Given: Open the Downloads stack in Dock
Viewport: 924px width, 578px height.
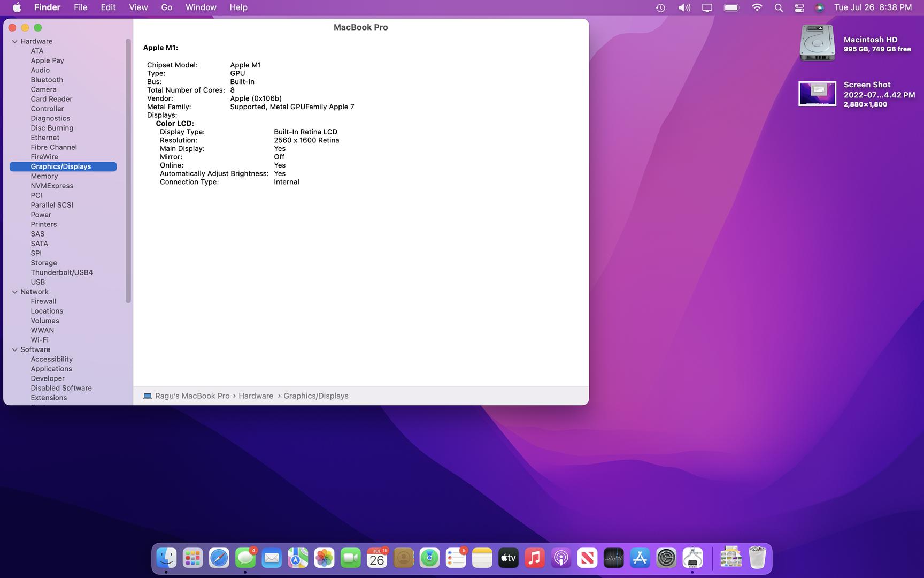Looking at the screenshot, I should (x=730, y=558).
